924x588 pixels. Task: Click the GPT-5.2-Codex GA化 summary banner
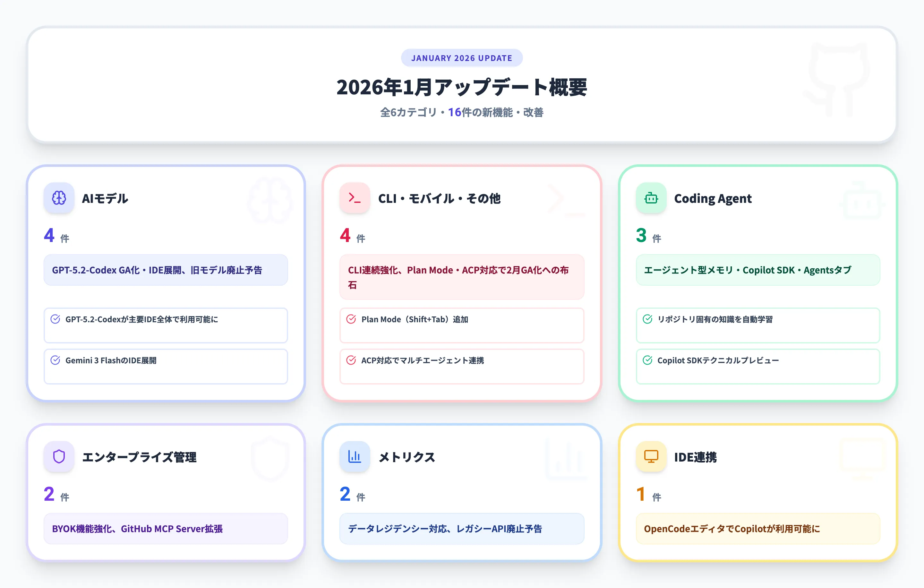(166, 270)
